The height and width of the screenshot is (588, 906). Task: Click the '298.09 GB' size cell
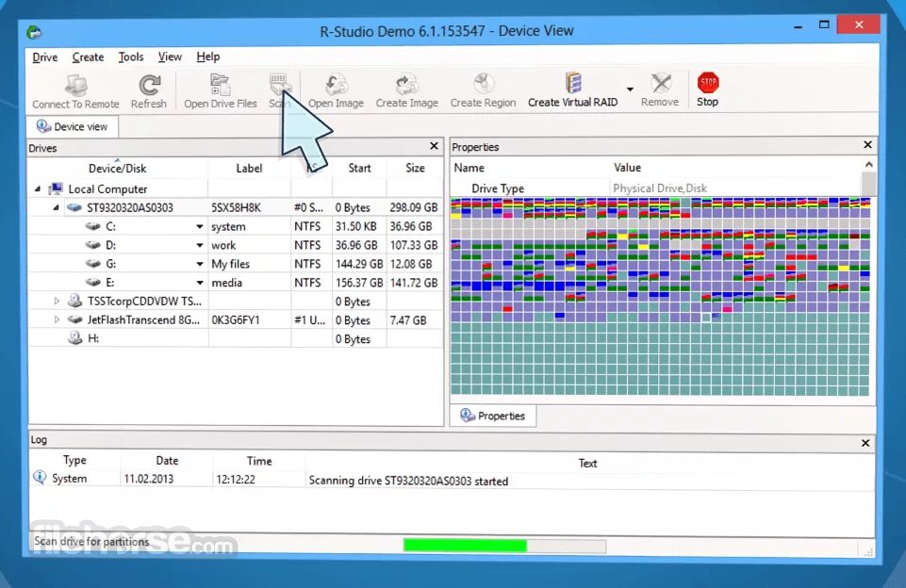414,207
